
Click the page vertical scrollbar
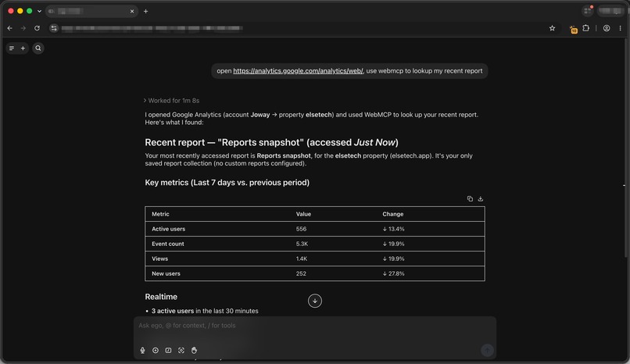[625, 148]
